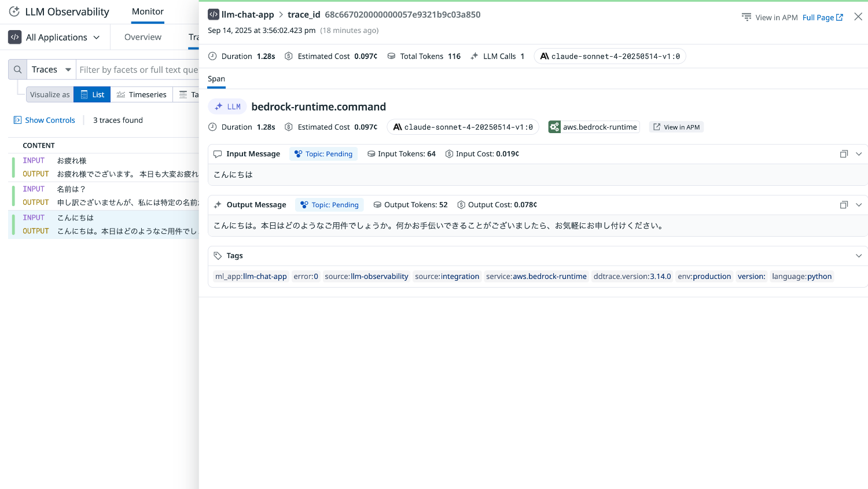
Task: Click Output Message Topic: Pending badge
Action: (x=329, y=205)
